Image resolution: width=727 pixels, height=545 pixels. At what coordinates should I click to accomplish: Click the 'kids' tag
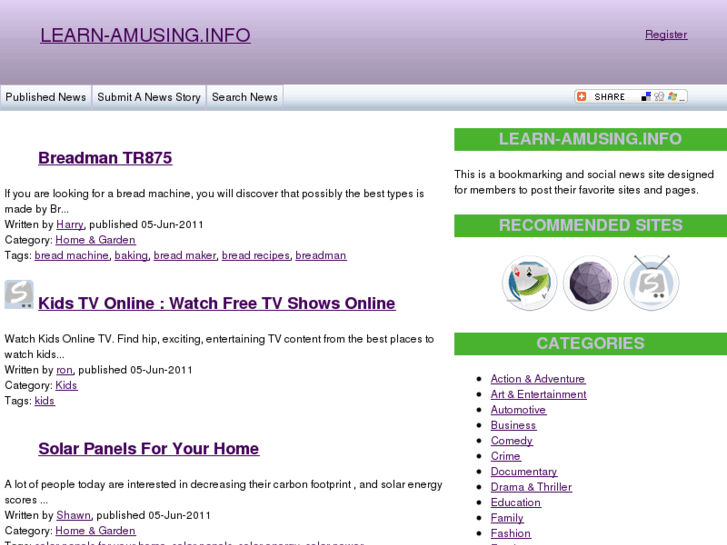click(45, 401)
